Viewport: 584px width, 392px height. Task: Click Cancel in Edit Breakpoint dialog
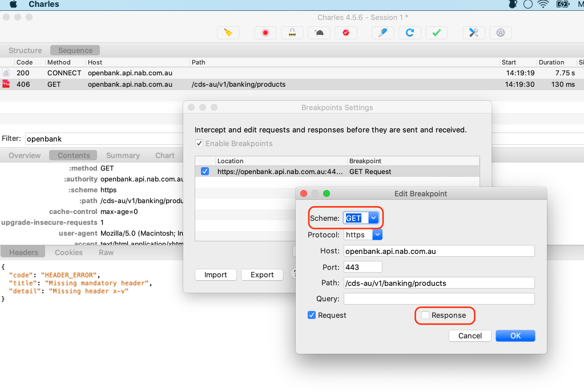tap(470, 336)
